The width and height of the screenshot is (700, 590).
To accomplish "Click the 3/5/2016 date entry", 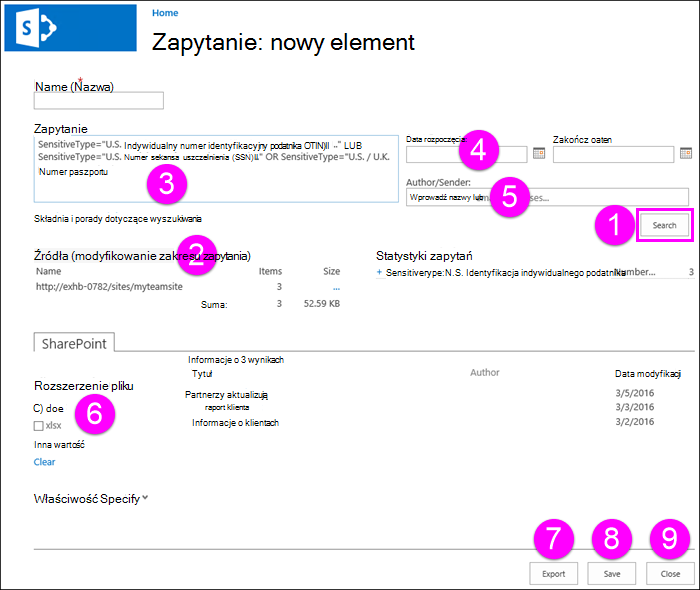I will point(635,393).
